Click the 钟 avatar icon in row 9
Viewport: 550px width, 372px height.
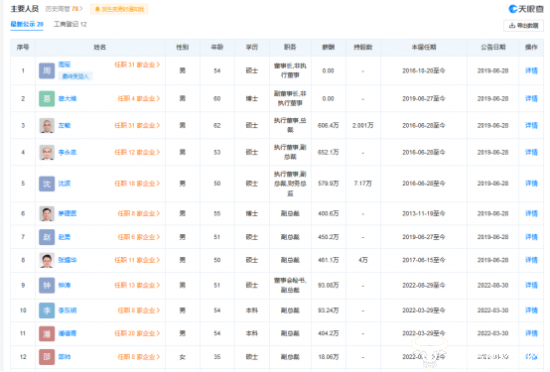47,285
